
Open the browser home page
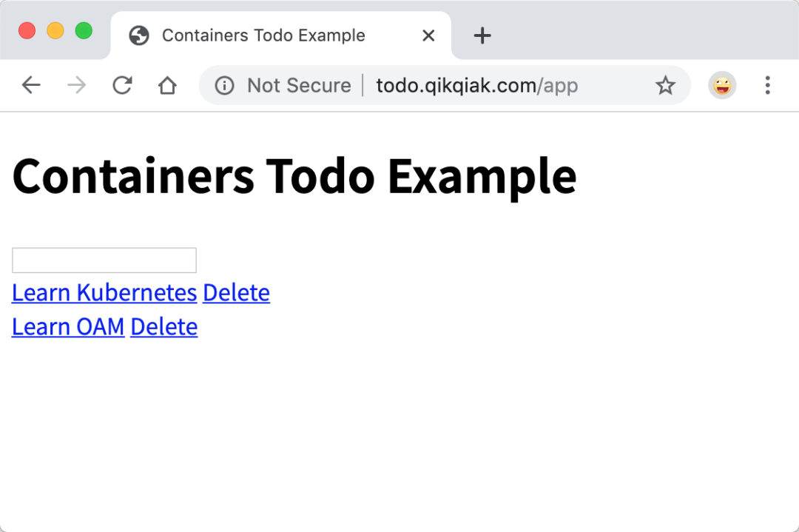(x=167, y=85)
